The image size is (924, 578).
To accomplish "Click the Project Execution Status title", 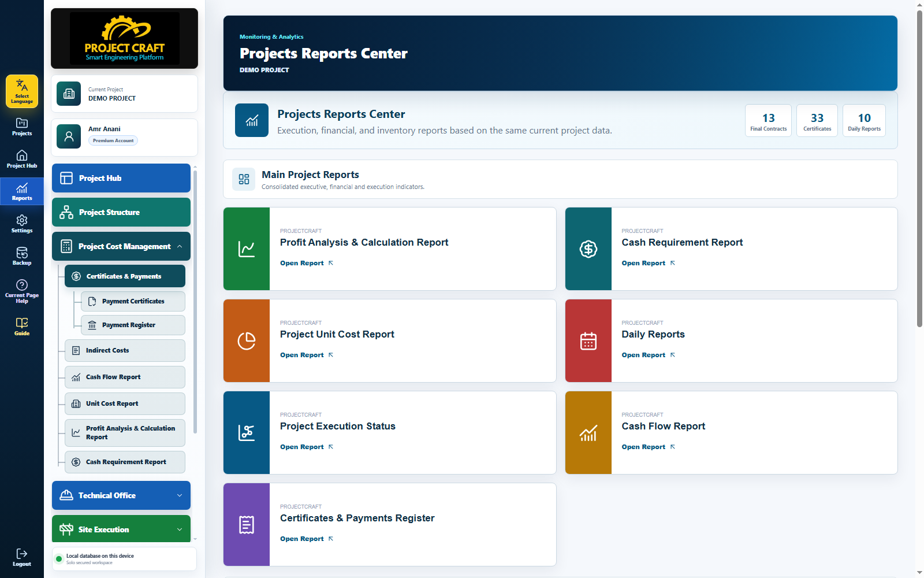I will click(x=338, y=426).
